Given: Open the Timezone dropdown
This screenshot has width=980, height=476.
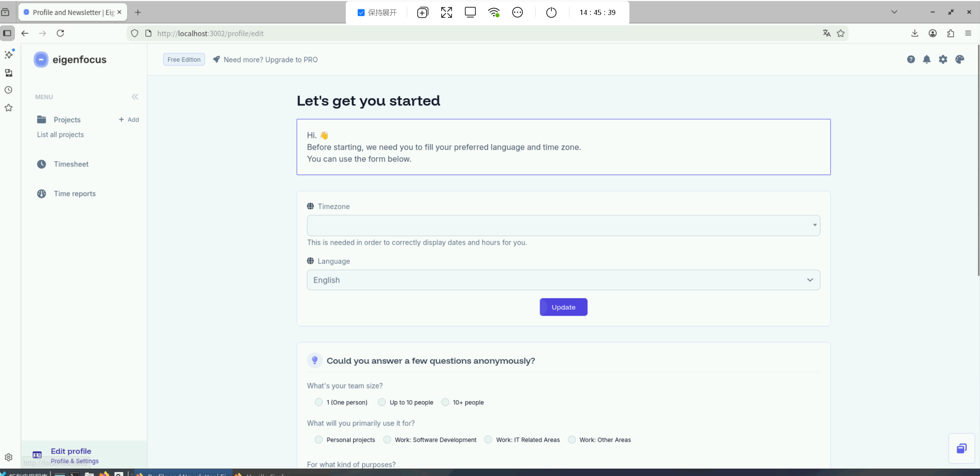Looking at the screenshot, I should click(563, 225).
